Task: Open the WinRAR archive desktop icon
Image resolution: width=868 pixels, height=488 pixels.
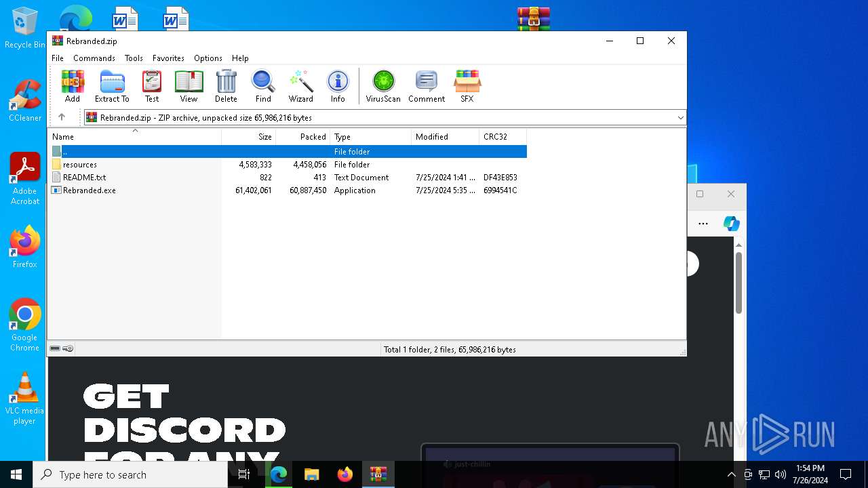Action: (534, 18)
